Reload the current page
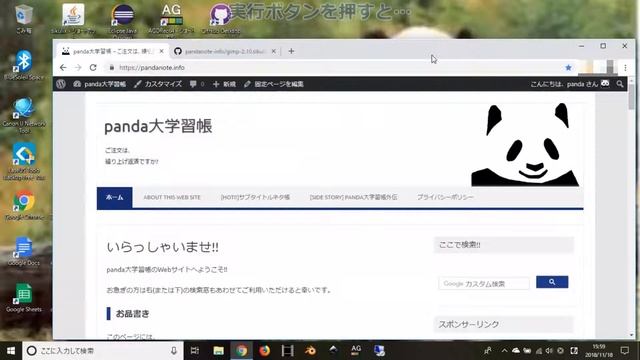The width and height of the screenshot is (640, 360). [x=93, y=67]
